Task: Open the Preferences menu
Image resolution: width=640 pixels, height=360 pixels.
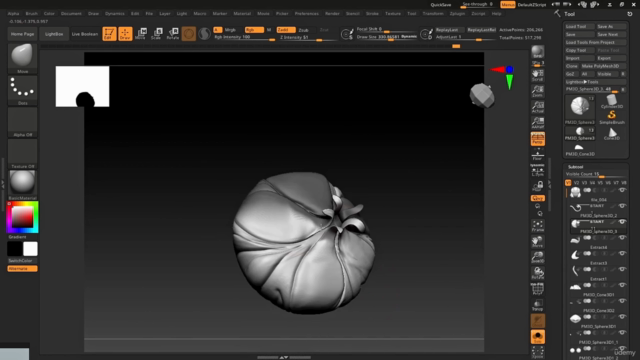Action: [307, 13]
